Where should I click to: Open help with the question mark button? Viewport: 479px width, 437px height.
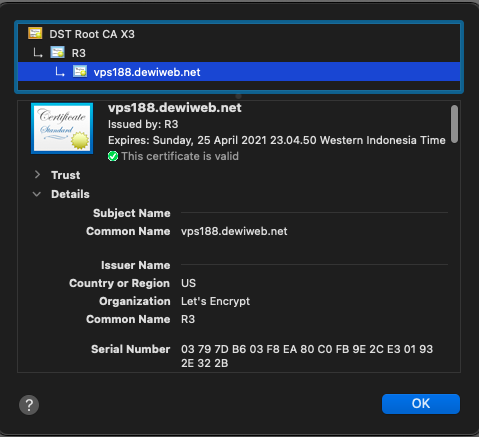tap(29, 405)
